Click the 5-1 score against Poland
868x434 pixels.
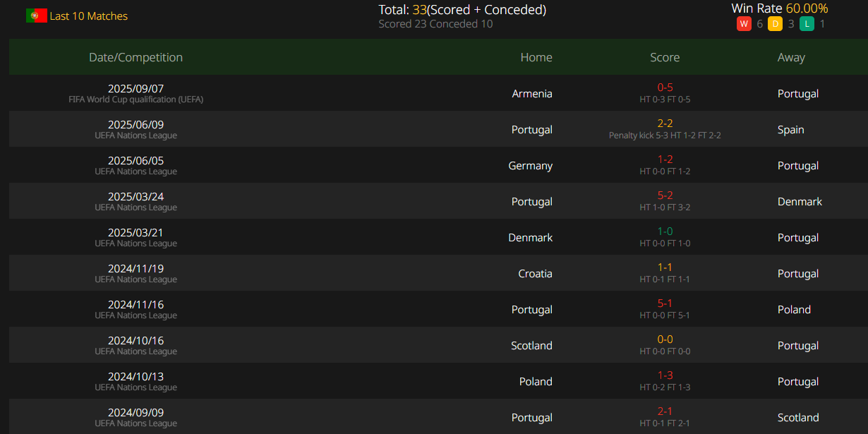click(x=665, y=303)
